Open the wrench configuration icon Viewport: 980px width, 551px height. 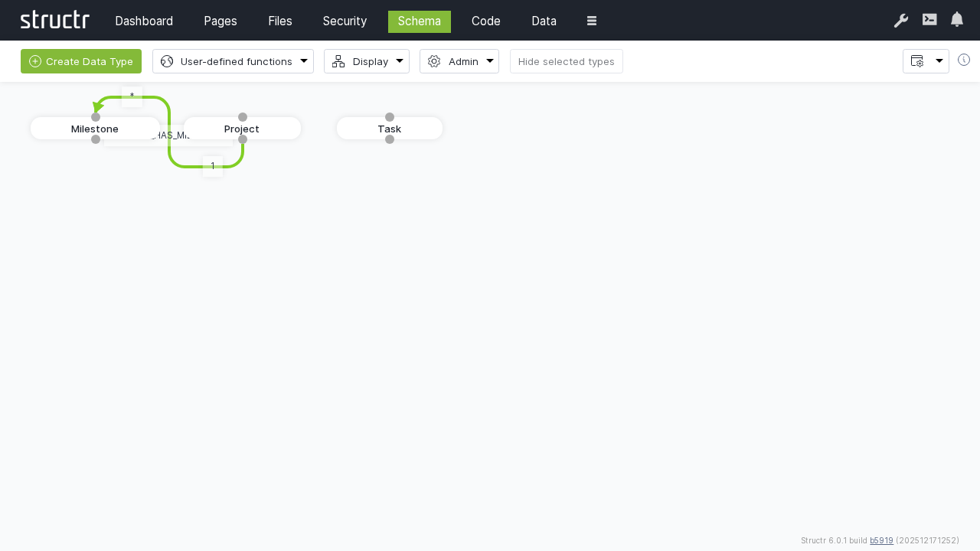pyautogui.click(x=901, y=21)
